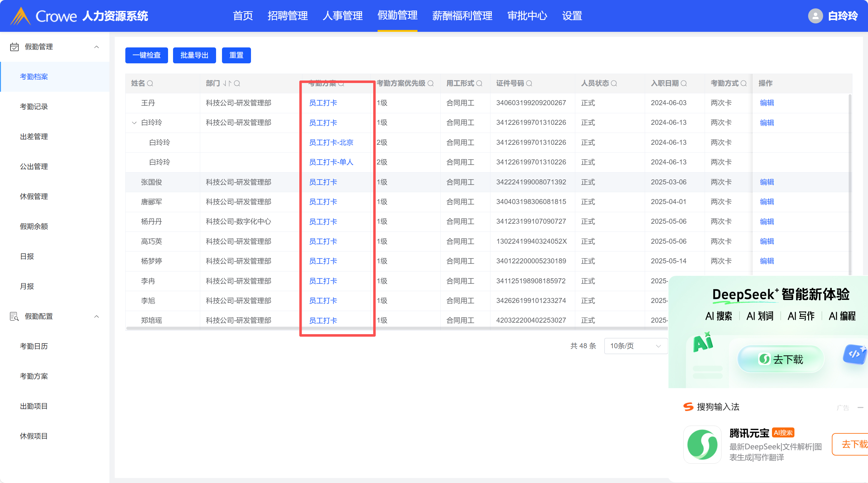This screenshot has height=483, width=868.
Task: Open the 薪酬福利管理 top menu
Action: pos(462,16)
